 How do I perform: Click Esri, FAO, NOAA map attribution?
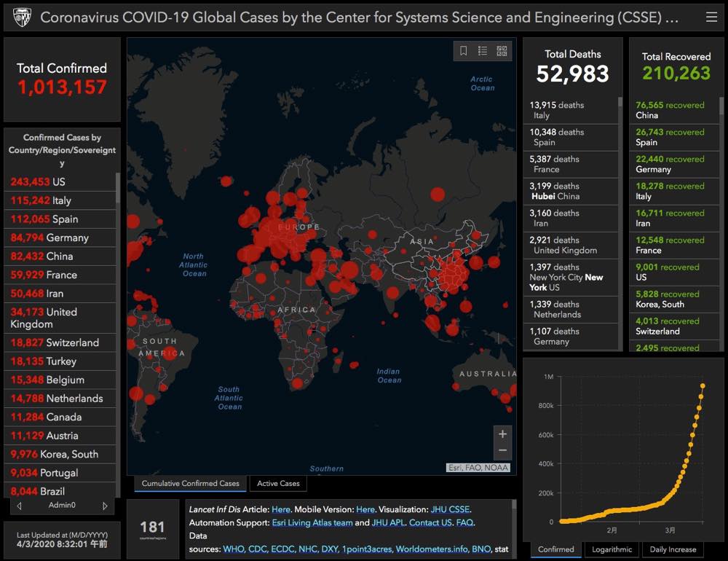(478, 468)
